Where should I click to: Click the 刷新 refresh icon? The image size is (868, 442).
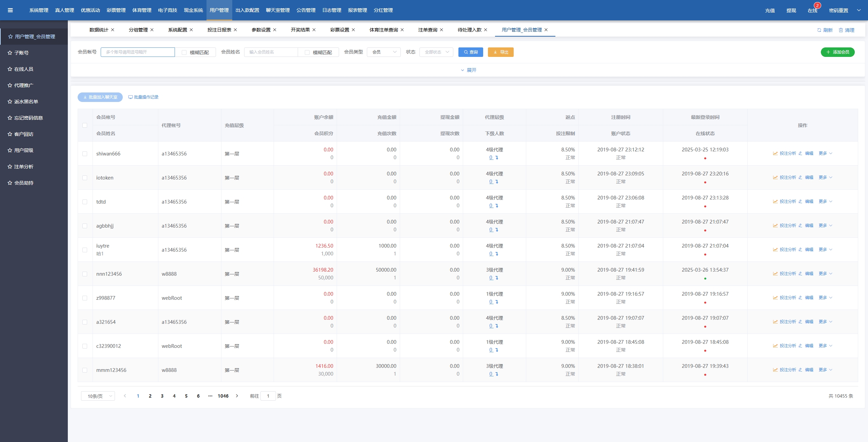(x=819, y=30)
